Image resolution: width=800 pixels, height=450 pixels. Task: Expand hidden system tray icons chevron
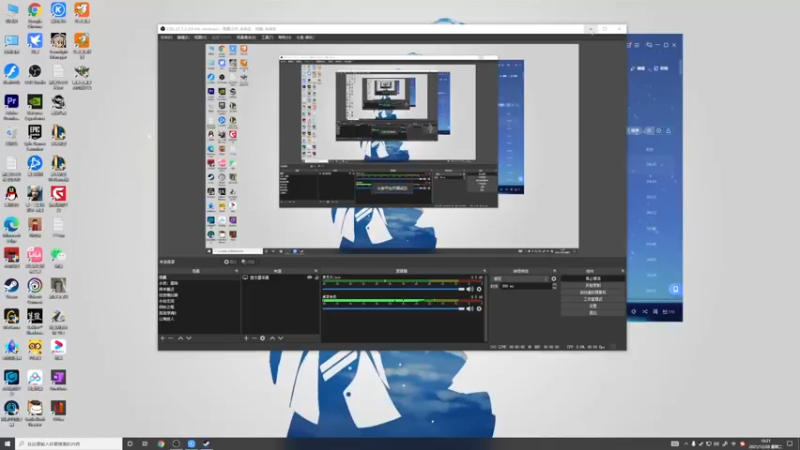pos(686,444)
